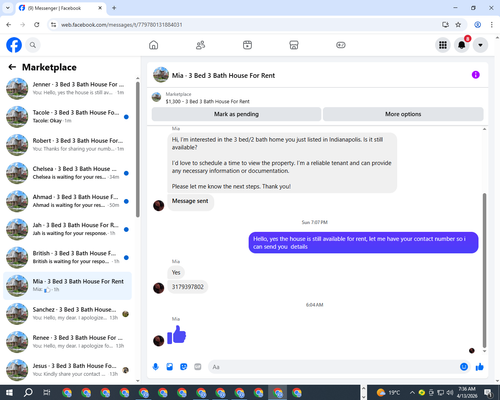The image size is (500, 400).
Task: Open new browser tab
Action: [x=114, y=8]
